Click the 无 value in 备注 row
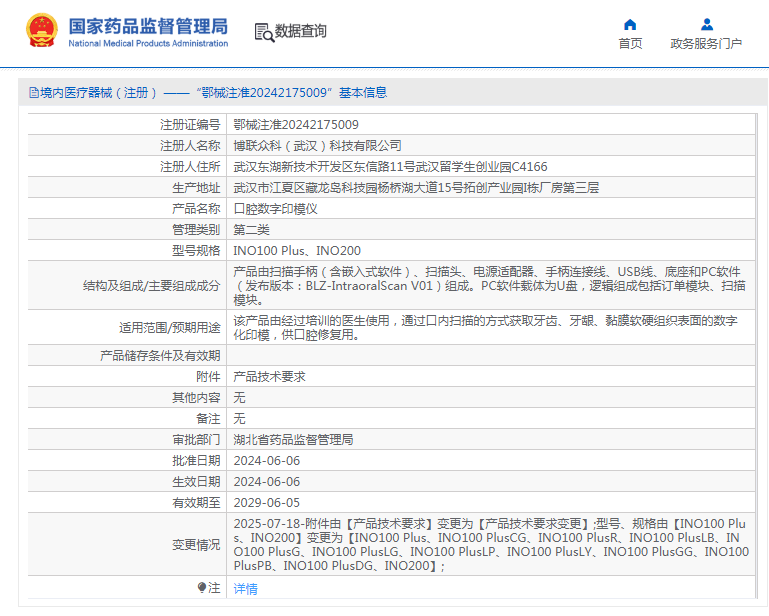 239,419
